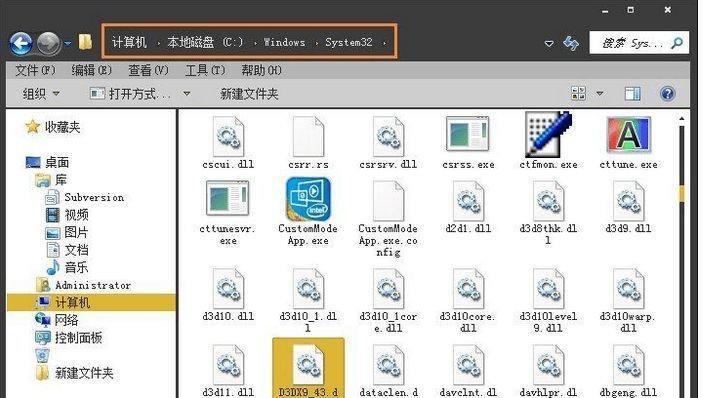705x398 pixels.
Task: Select the 本地磁盘 (C:) breadcrumb segment
Action: tap(205, 42)
